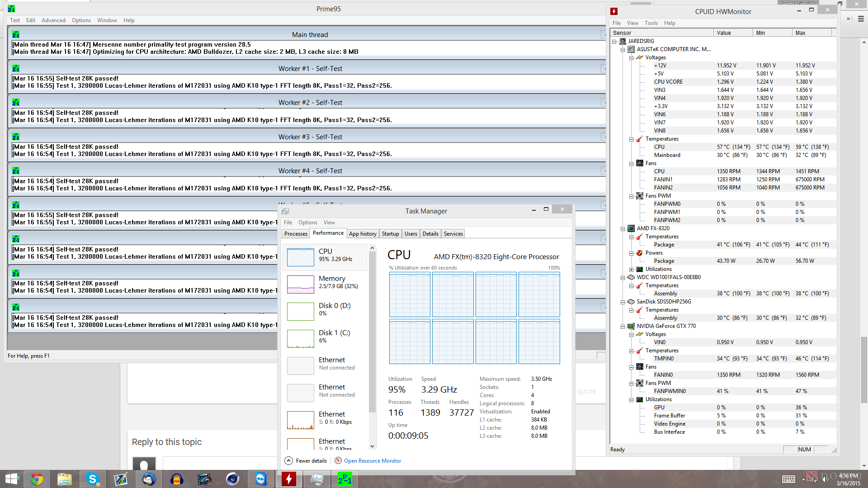Screen dimensions: 868x488
Task: Select Disk 0 (D:) in the performance list
Action: click(325, 311)
